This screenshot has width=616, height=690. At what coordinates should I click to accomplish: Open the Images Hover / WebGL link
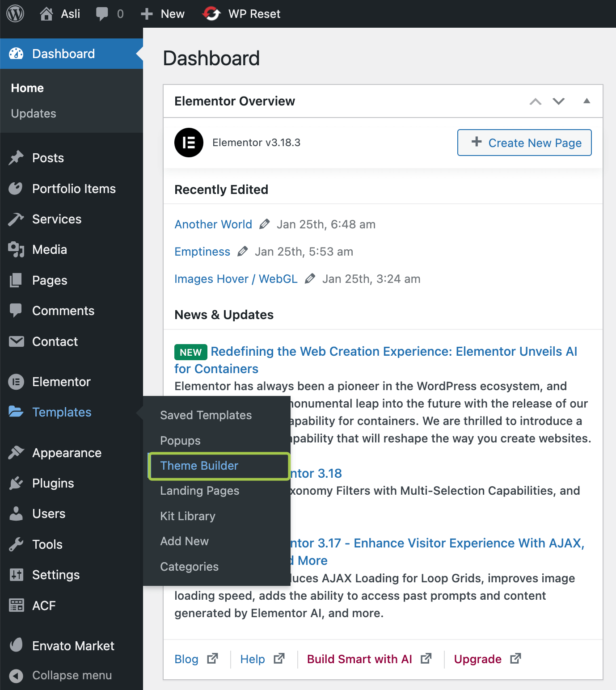[x=236, y=279]
